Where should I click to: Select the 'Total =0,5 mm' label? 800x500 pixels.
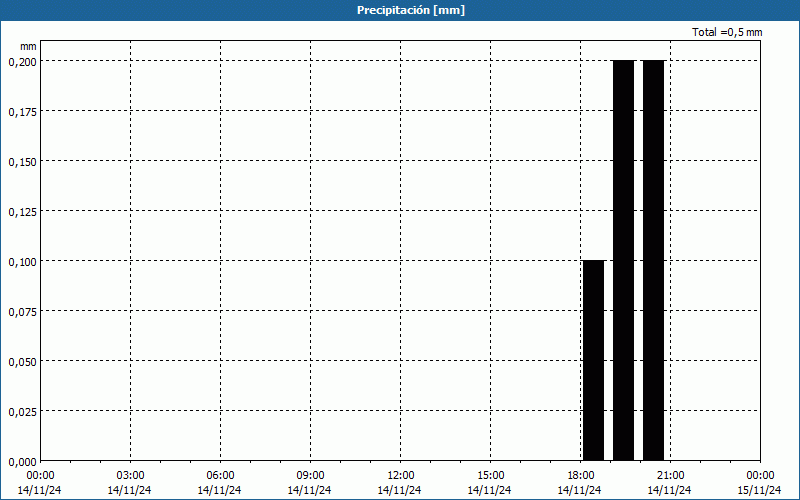tap(727, 32)
